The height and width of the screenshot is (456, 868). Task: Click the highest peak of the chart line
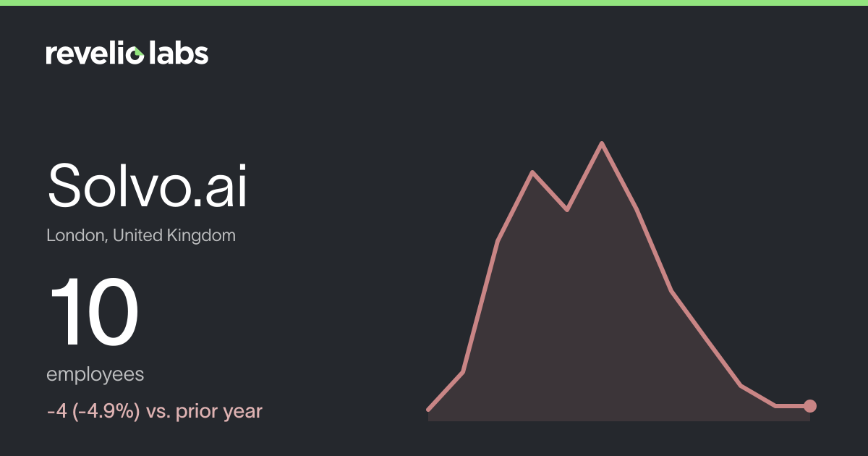pyautogui.click(x=602, y=143)
